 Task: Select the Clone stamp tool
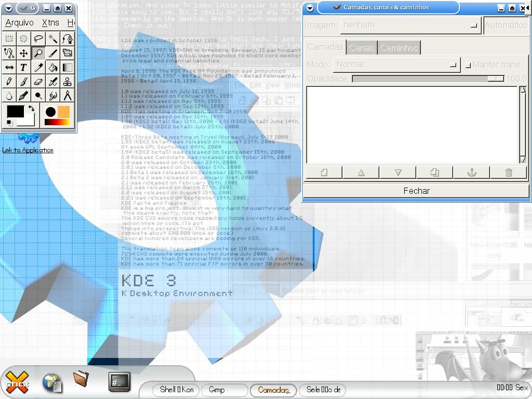point(67,82)
